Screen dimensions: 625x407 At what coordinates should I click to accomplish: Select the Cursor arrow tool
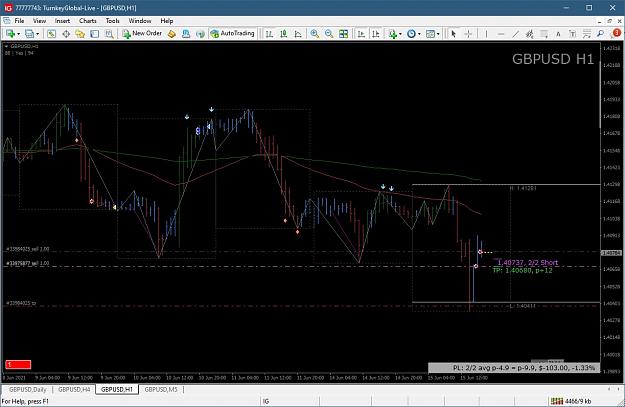pos(453,34)
